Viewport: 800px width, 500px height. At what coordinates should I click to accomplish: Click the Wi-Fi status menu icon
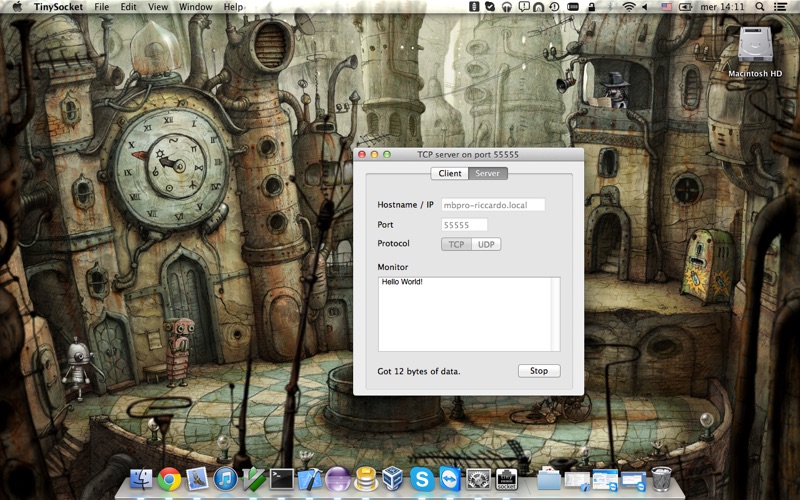(629, 7)
